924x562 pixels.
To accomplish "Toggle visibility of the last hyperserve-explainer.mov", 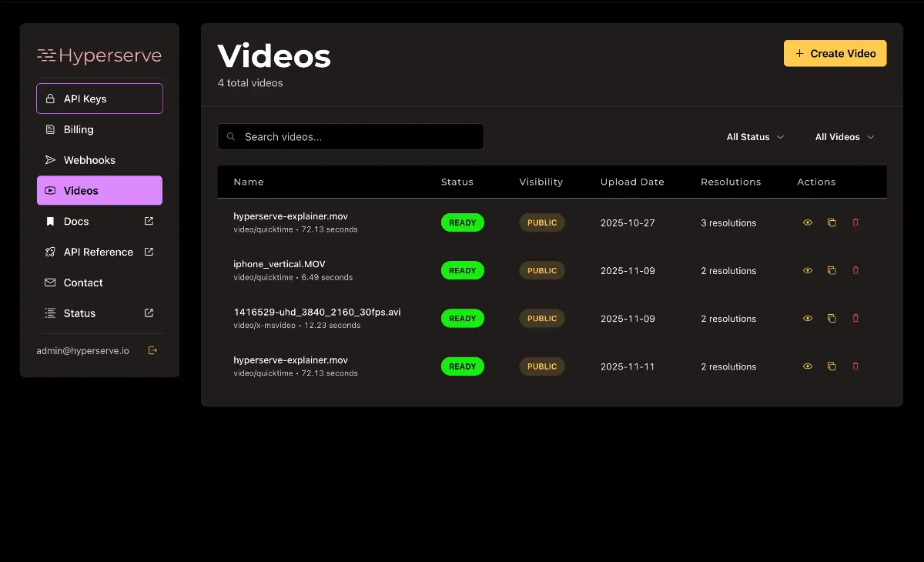I will click(807, 366).
